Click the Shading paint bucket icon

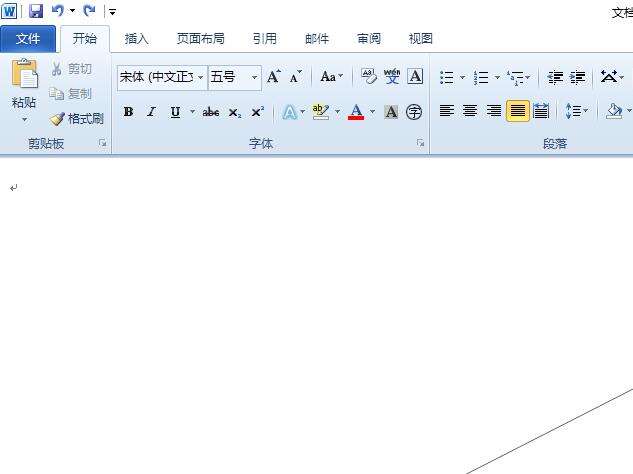pyautogui.click(x=614, y=111)
